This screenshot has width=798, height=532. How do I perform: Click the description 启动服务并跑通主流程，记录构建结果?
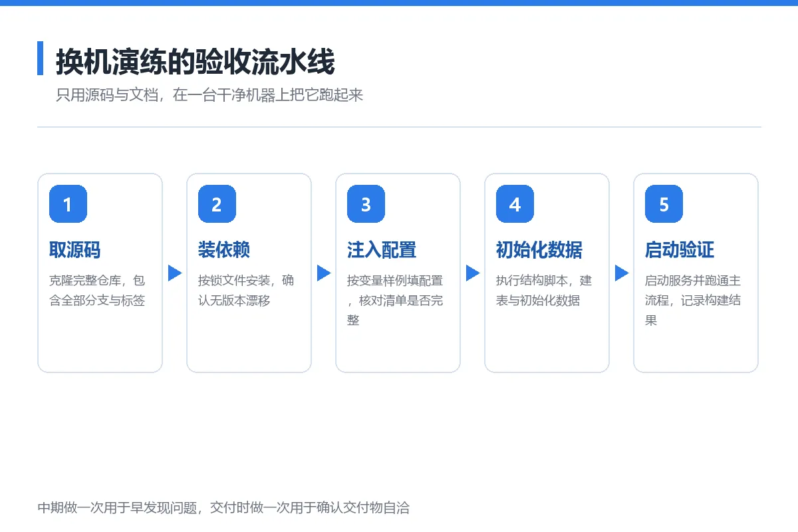pyautogui.click(x=693, y=301)
